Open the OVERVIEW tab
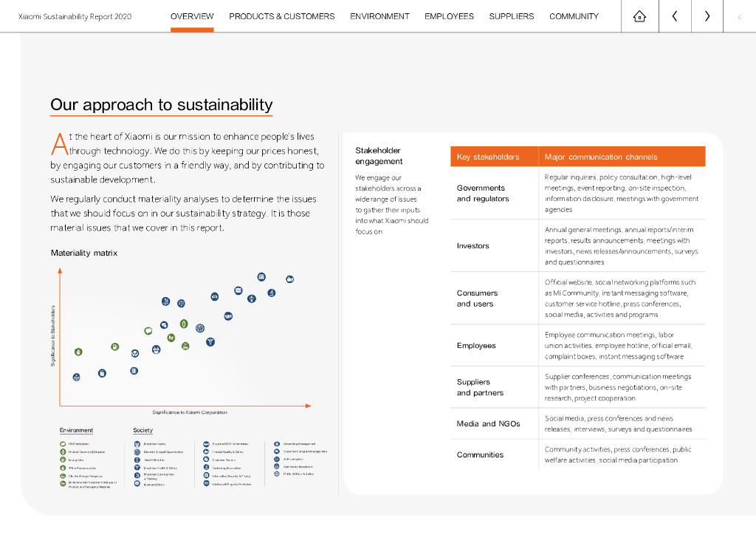 (192, 16)
